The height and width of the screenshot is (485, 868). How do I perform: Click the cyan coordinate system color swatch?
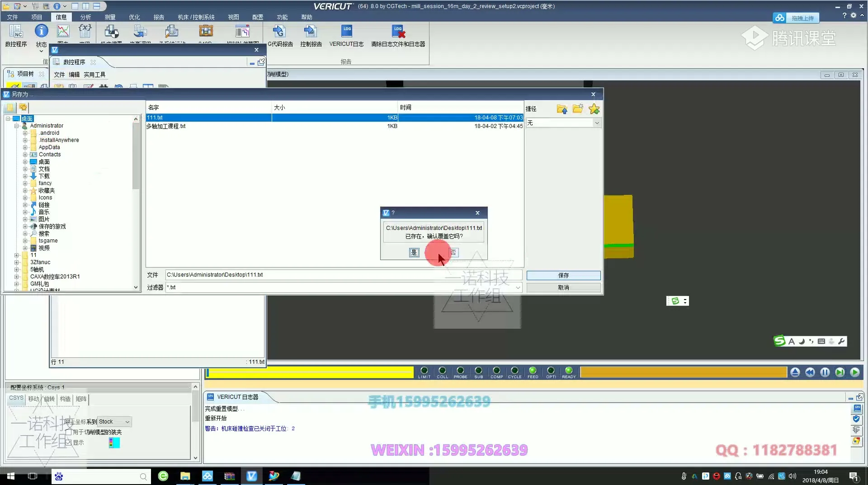114,443
